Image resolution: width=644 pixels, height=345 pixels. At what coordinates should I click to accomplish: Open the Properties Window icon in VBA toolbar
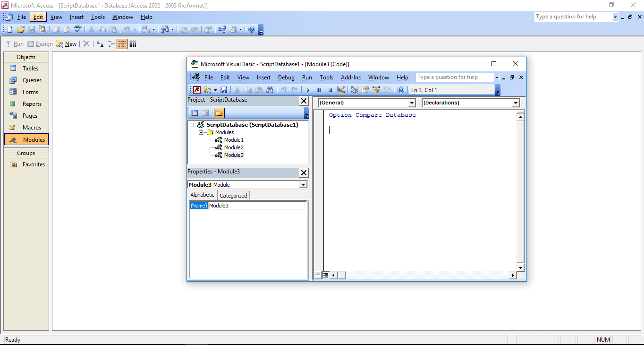click(x=365, y=90)
